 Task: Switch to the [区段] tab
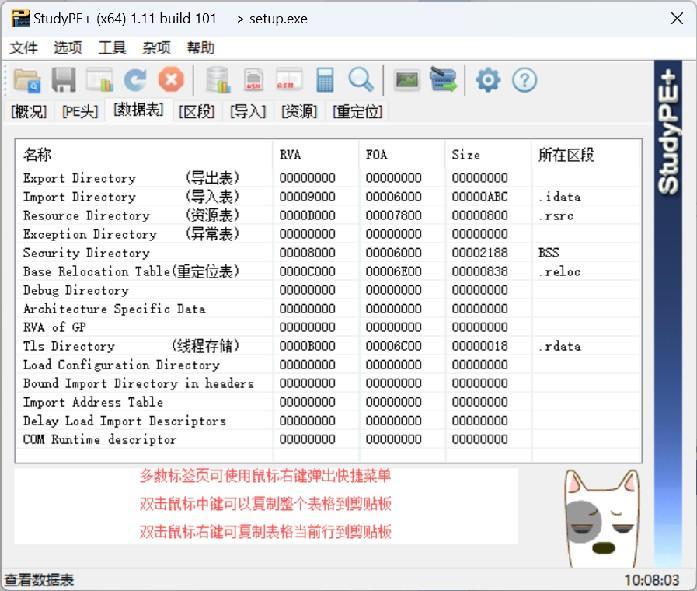click(x=196, y=112)
